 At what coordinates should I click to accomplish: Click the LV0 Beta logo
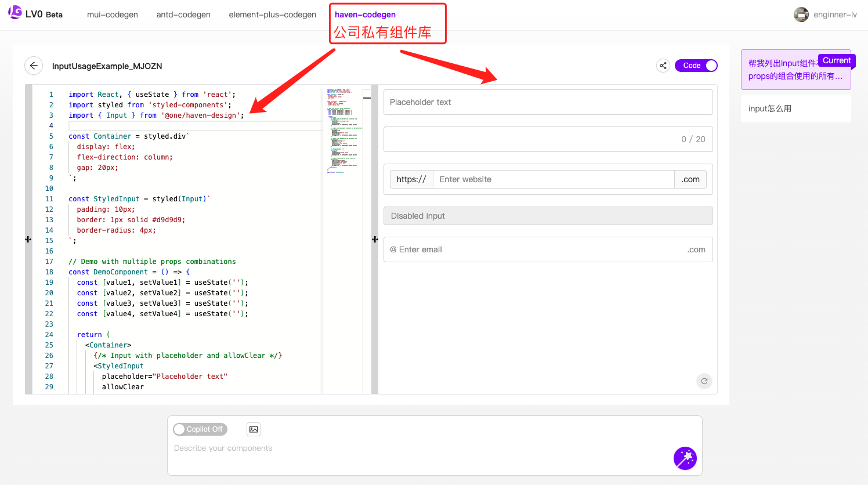[x=35, y=14]
